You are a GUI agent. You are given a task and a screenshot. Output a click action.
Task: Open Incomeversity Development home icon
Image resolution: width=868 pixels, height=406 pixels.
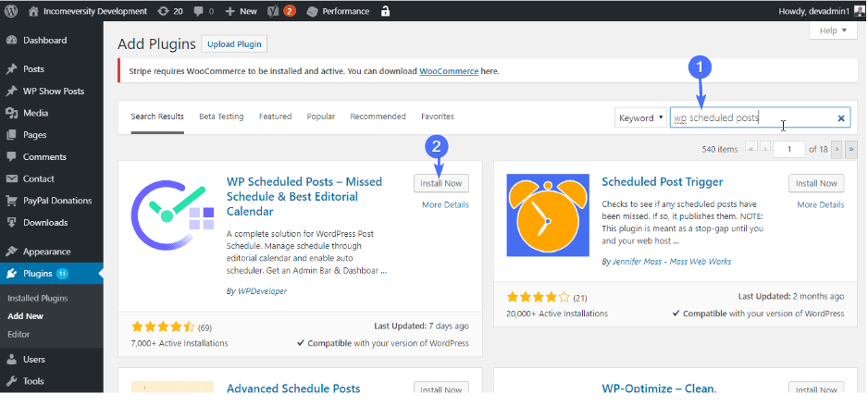33,11
